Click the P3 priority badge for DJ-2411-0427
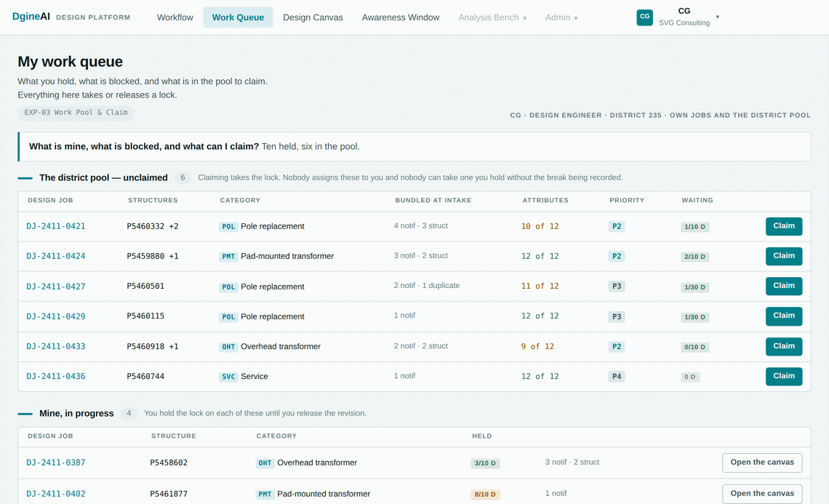 tap(617, 286)
